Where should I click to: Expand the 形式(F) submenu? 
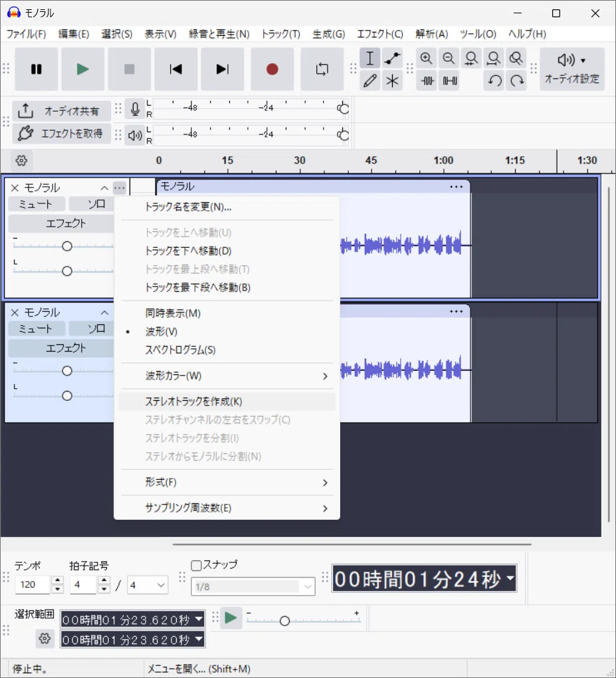pos(227,482)
